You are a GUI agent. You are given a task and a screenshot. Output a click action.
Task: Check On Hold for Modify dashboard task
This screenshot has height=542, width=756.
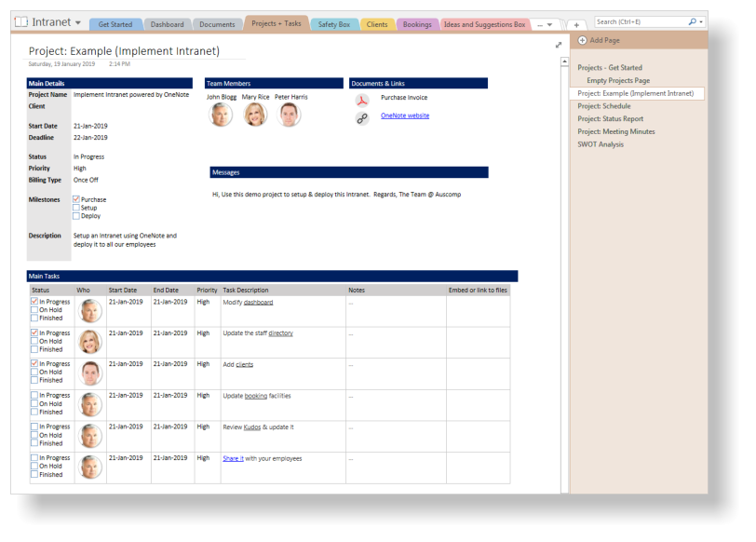34,309
